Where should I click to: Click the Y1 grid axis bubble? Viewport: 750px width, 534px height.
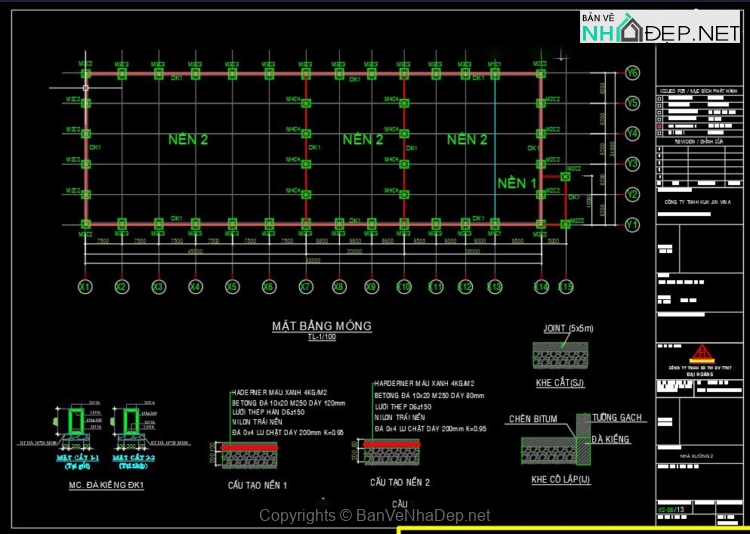click(632, 225)
